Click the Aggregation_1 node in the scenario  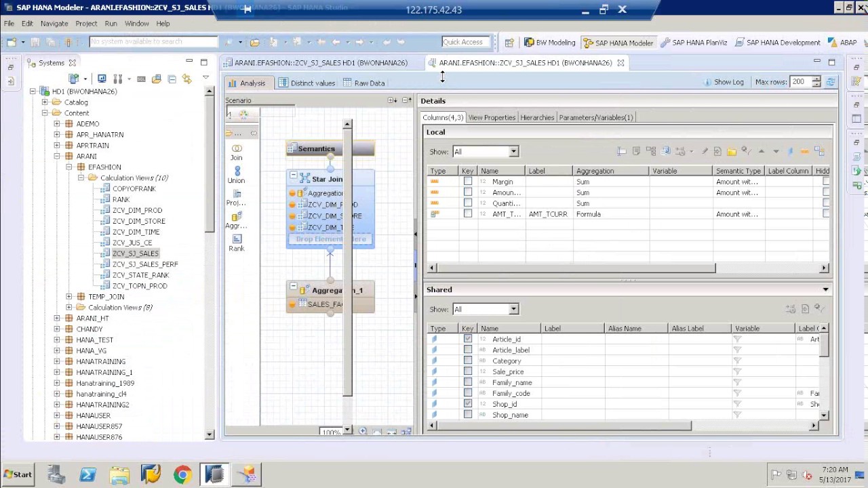coord(330,290)
